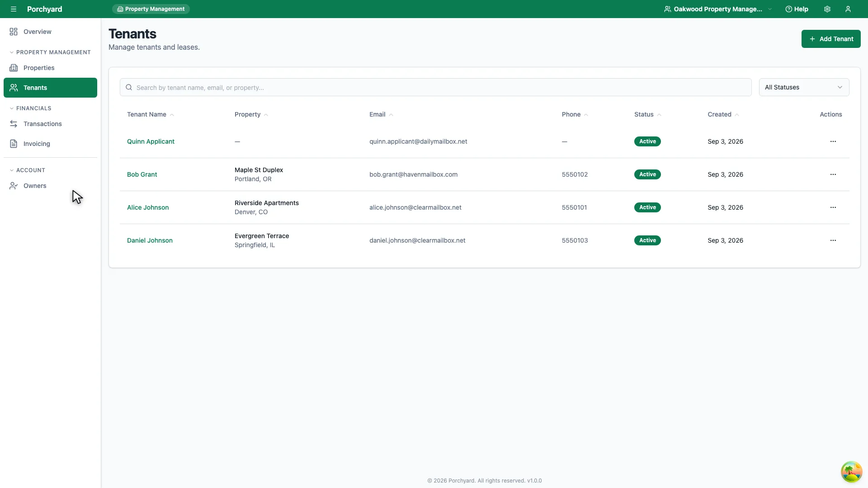Open Transactions in the sidebar
The width and height of the screenshot is (868, 488).
[50, 124]
